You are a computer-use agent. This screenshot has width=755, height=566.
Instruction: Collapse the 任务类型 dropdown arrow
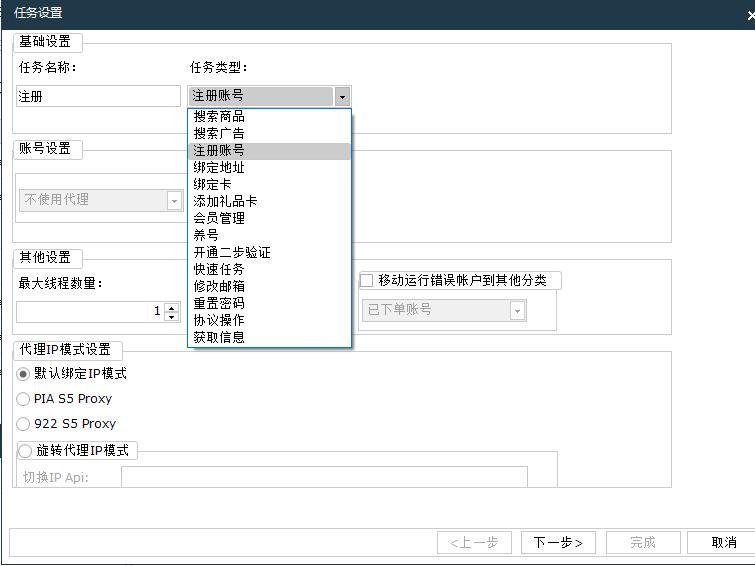tap(342, 96)
